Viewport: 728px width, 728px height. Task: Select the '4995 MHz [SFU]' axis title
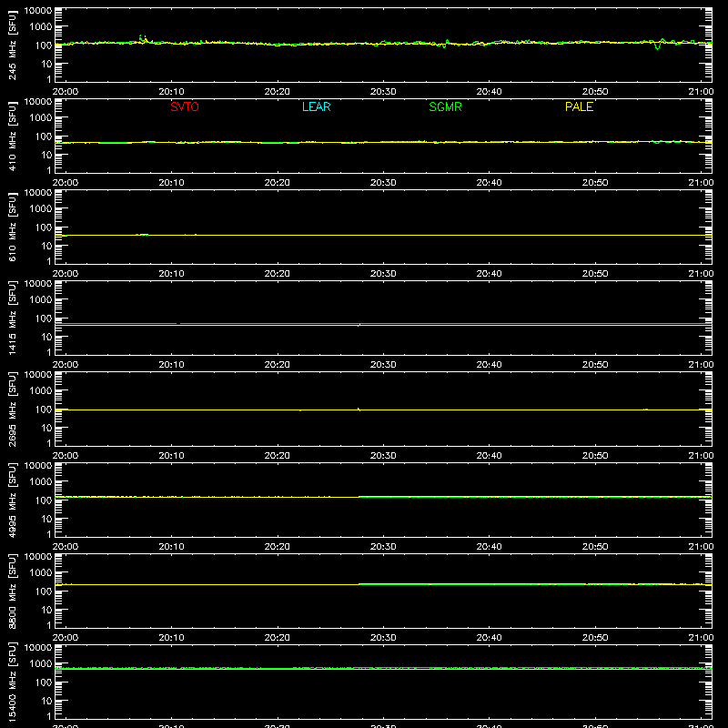point(13,500)
